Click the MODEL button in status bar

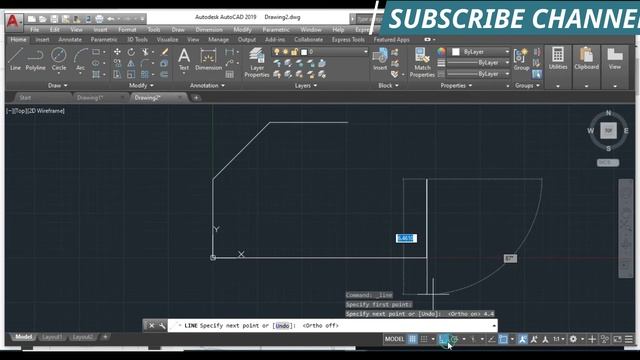tap(394, 339)
